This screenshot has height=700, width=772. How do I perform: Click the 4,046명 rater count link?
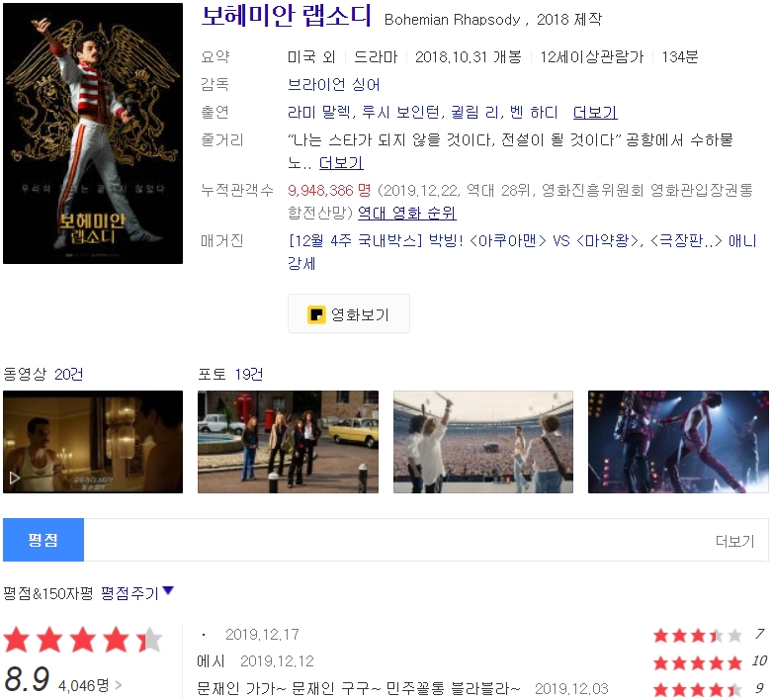(x=90, y=685)
